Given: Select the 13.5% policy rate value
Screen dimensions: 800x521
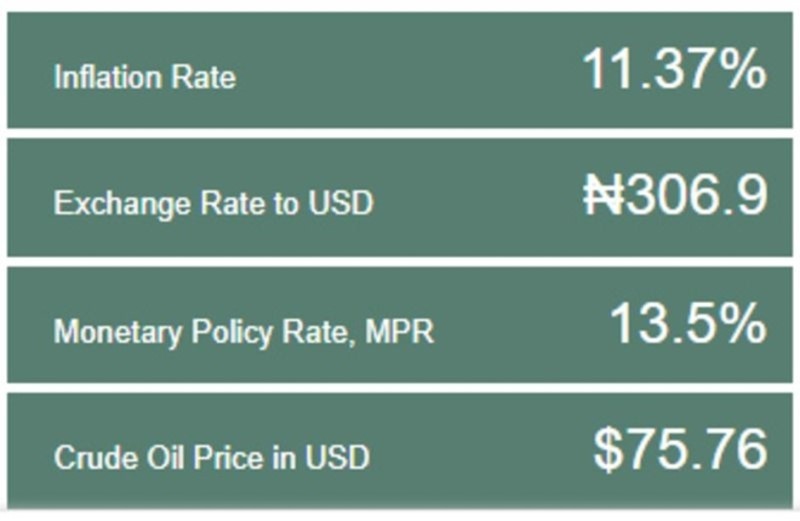Looking at the screenshot, I should coord(687,325).
